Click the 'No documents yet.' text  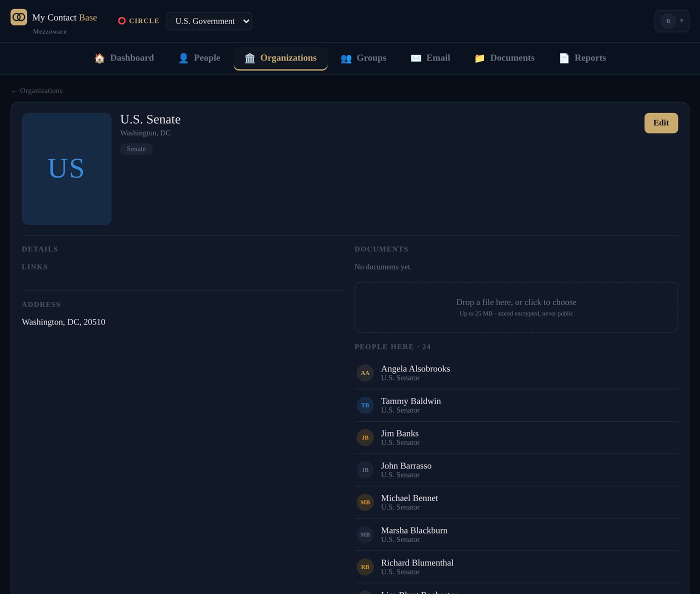click(383, 267)
